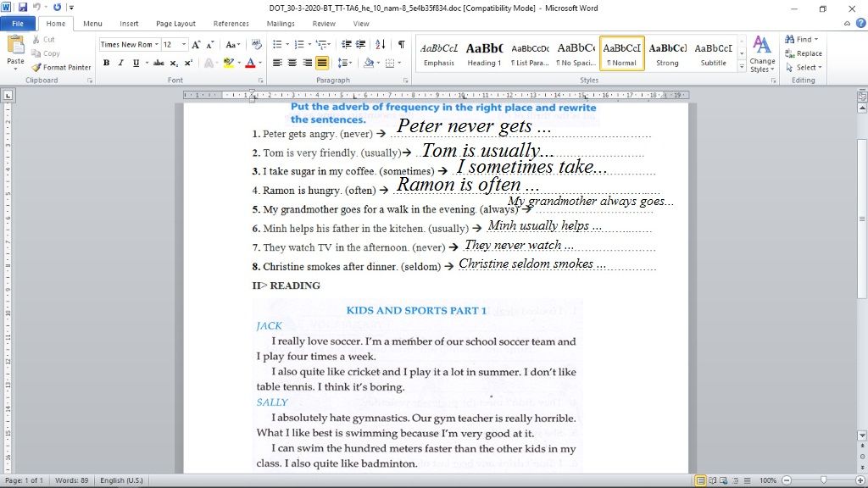868x488 pixels.
Task: Toggle Align Text Right
Action: pyautogui.click(x=307, y=63)
